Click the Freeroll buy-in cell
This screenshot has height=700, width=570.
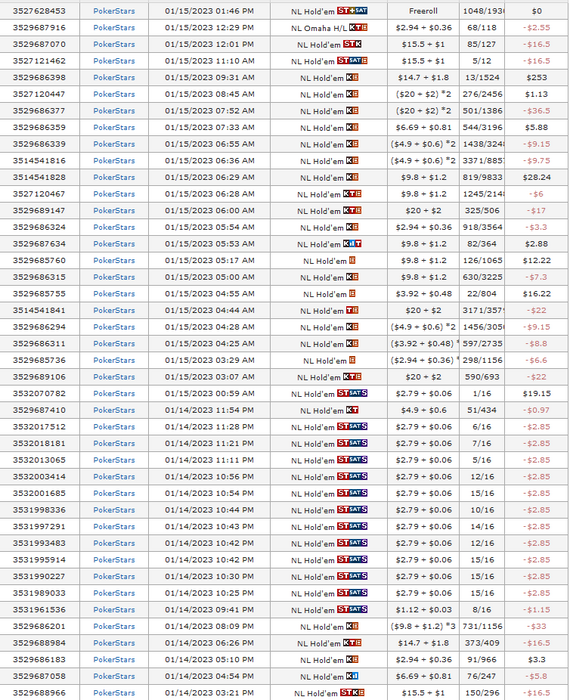pos(423,11)
